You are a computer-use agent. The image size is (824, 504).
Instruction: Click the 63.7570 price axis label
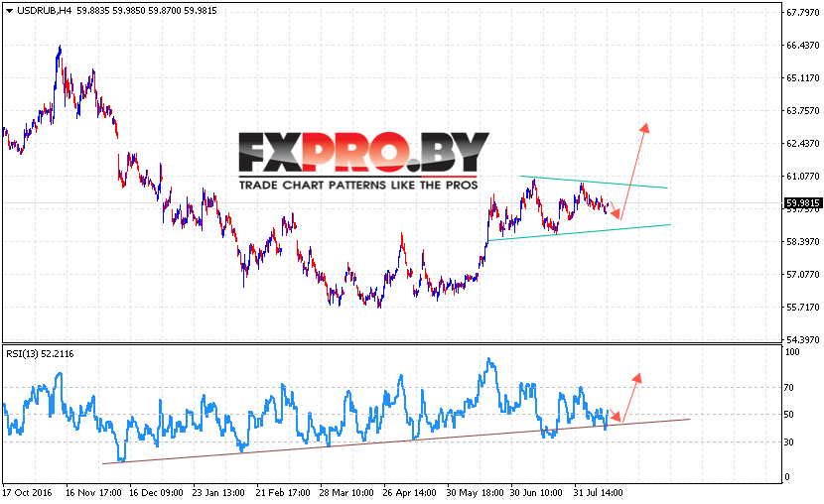[802, 111]
